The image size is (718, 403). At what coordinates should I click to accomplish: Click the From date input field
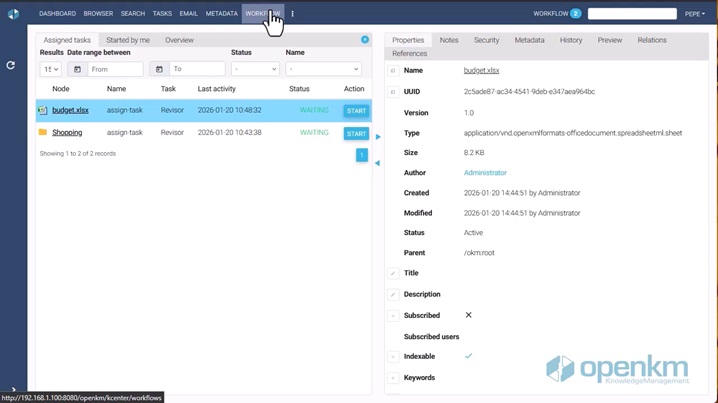click(115, 69)
